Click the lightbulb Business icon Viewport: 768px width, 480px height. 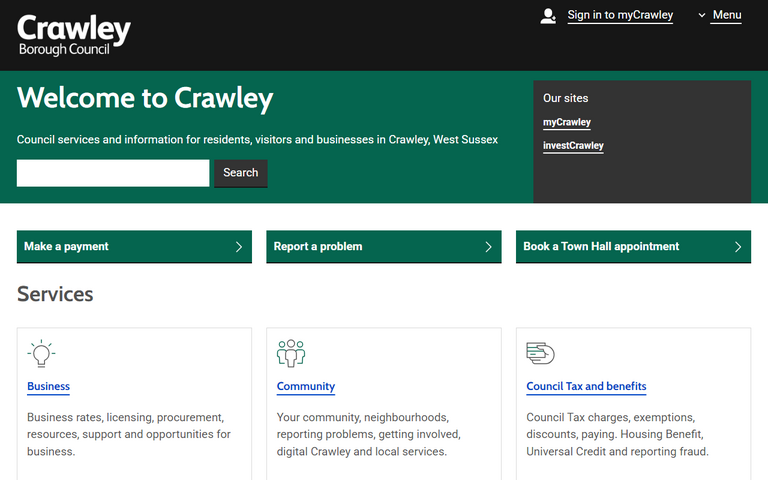point(41,353)
